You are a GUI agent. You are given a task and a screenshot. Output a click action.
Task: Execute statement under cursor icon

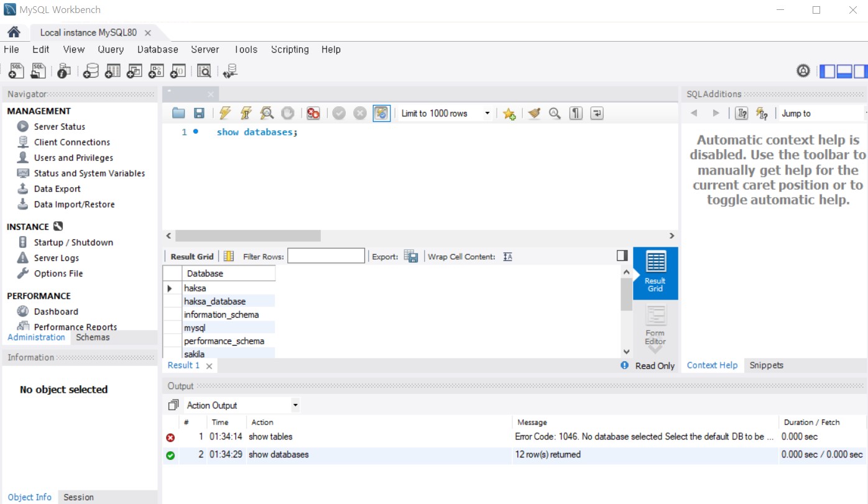tap(246, 113)
